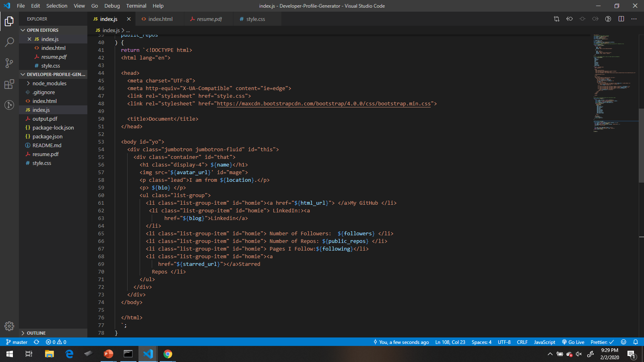Open the Extensions view in Activity Bar
Screen dimensions: 644x362
[x=9, y=84]
